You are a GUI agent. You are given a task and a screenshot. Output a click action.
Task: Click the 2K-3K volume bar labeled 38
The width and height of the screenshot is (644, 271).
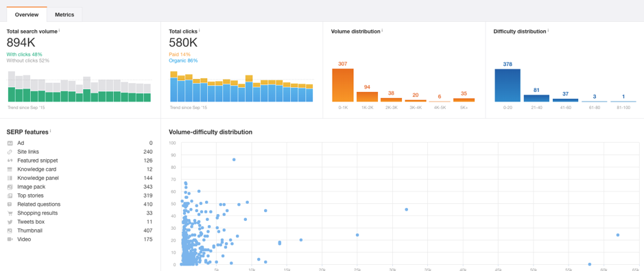click(391, 99)
